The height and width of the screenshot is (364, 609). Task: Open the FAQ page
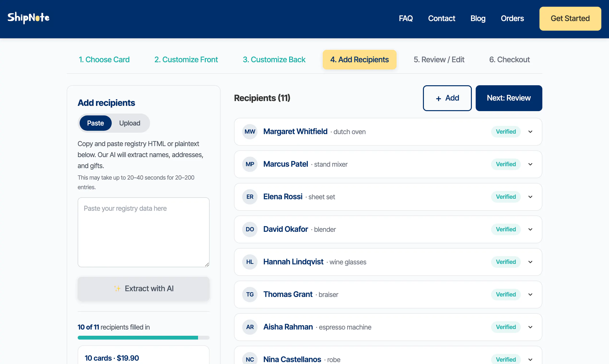[x=406, y=18]
